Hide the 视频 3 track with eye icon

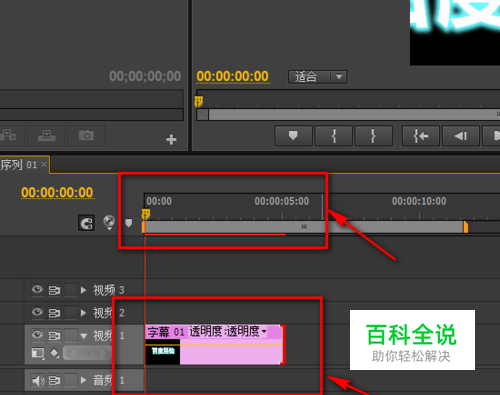[x=37, y=289]
